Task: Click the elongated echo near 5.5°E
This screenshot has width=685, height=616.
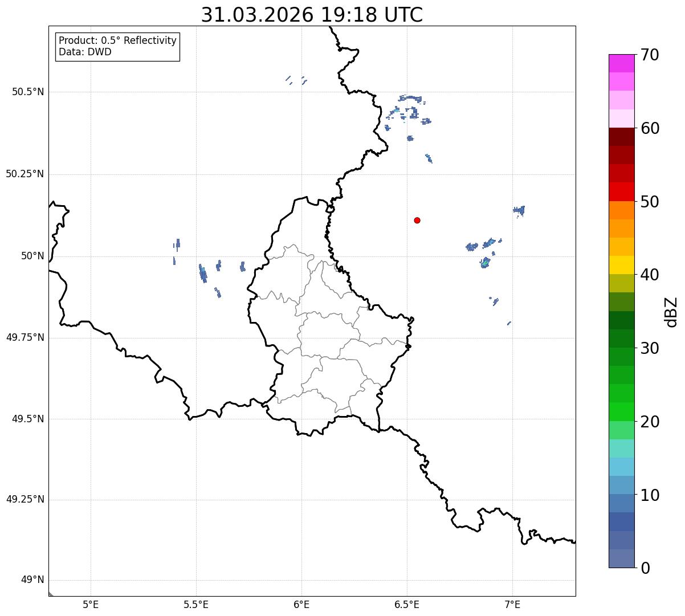Action: [x=203, y=274]
